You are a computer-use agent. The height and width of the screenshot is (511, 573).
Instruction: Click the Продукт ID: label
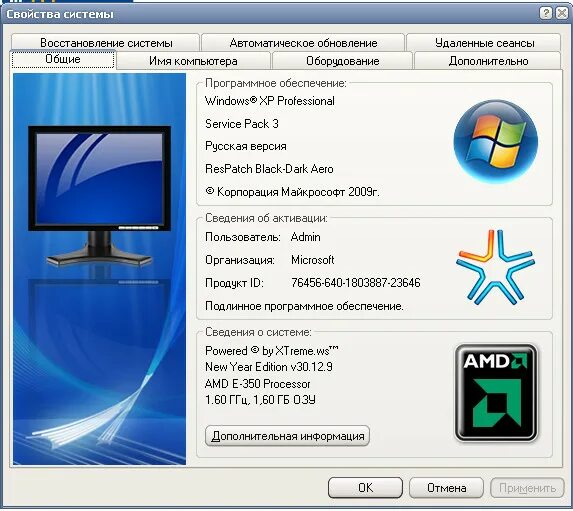(234, 283)
